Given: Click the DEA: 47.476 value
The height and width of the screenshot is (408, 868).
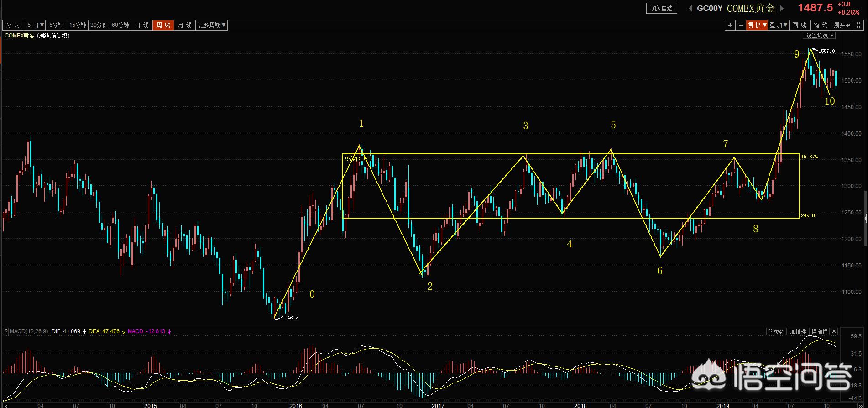Looking at the screenshot, I should click(104, 331).
